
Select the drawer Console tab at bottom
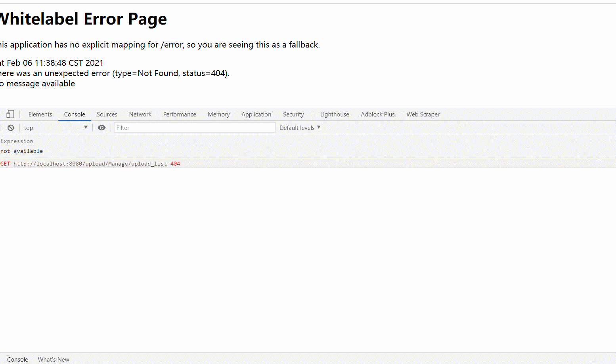coord(17,359)
